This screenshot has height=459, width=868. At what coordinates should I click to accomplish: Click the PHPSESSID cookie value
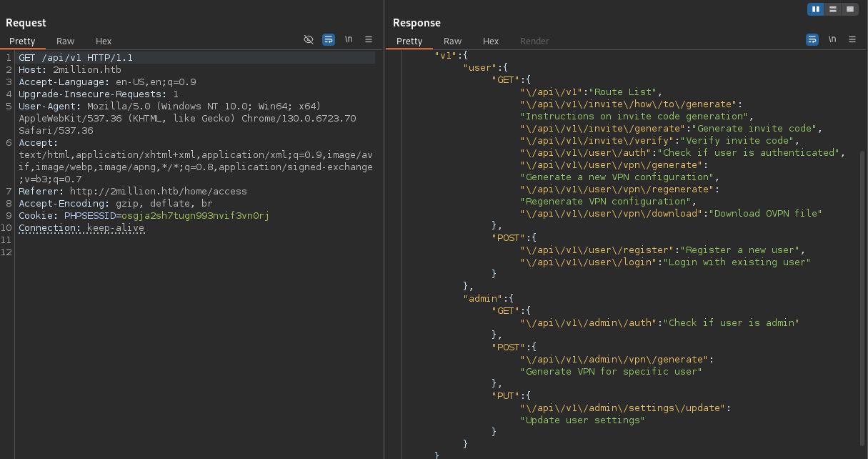click(196, 216)
